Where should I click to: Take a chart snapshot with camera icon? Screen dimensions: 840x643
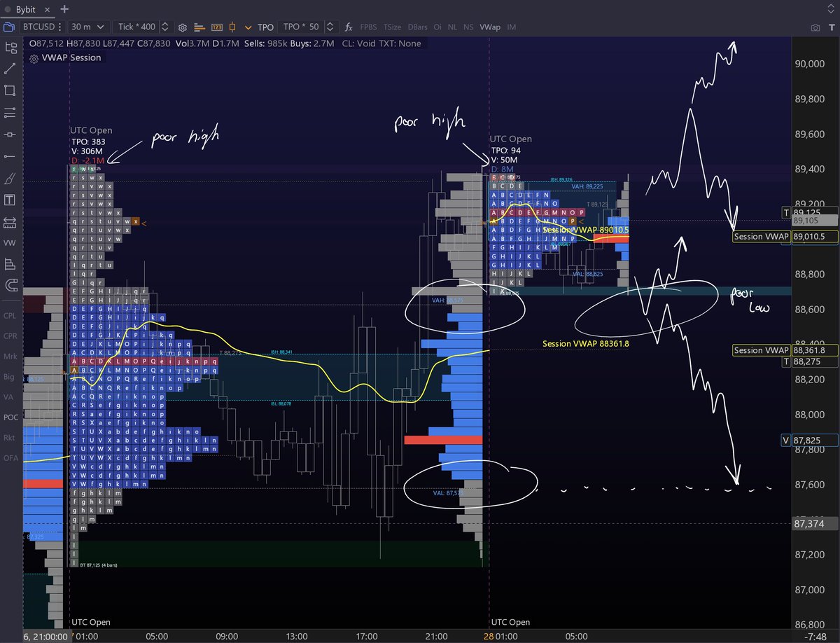coord(816,27)
